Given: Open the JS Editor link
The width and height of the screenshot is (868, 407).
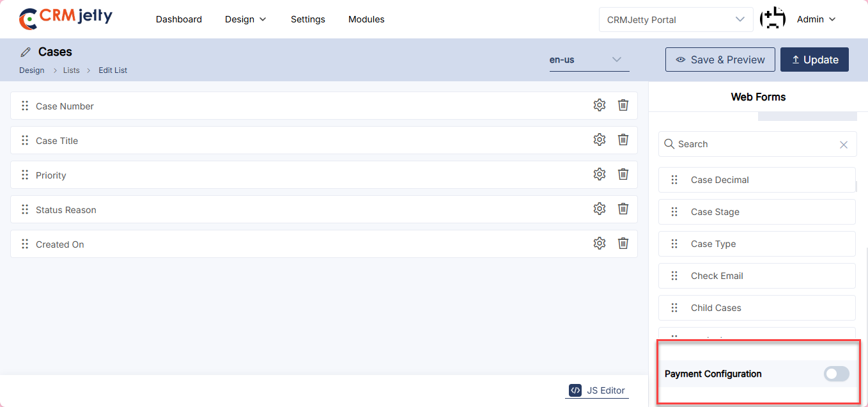Looking at the screenshot, I should click(597, 390).
